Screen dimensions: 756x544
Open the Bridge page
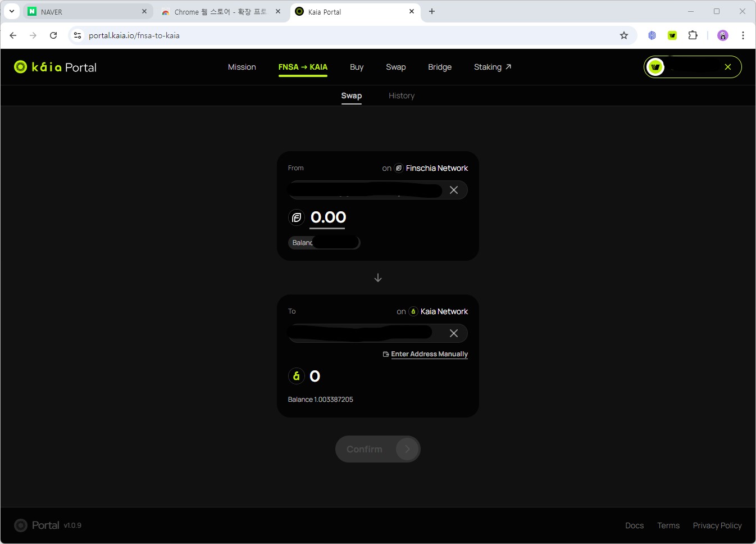[x=440, y=67]
